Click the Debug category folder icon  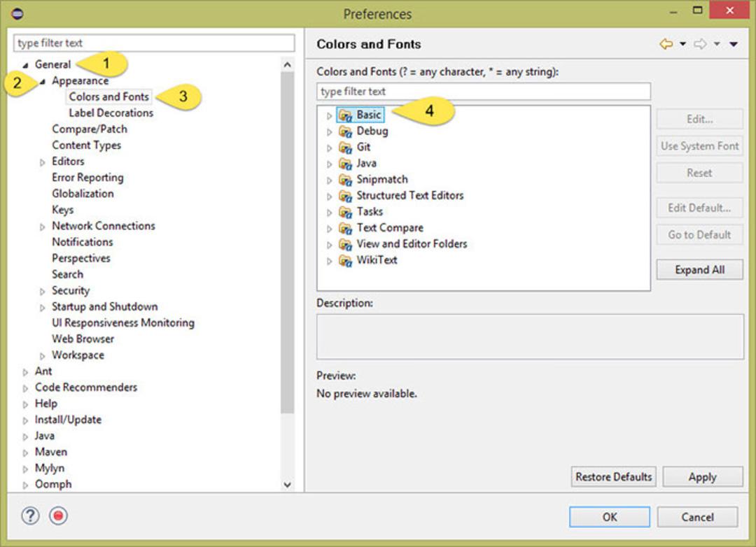[x=345, y=132]
